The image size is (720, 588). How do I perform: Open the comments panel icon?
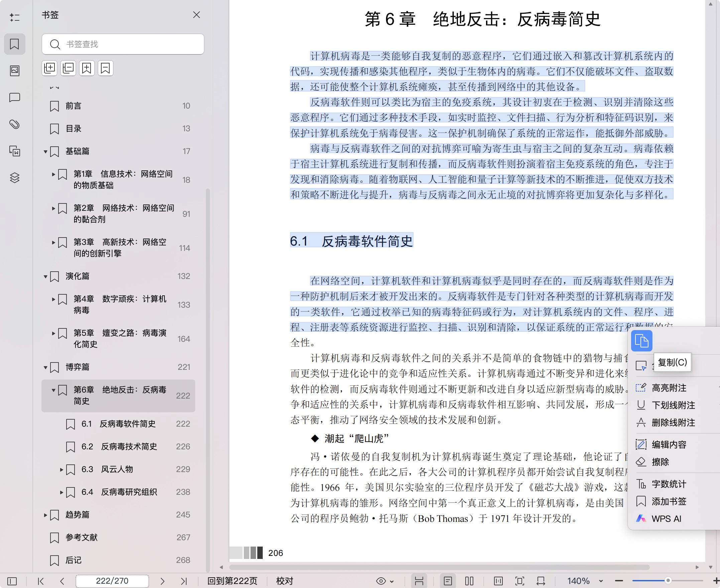click(15, 98)
